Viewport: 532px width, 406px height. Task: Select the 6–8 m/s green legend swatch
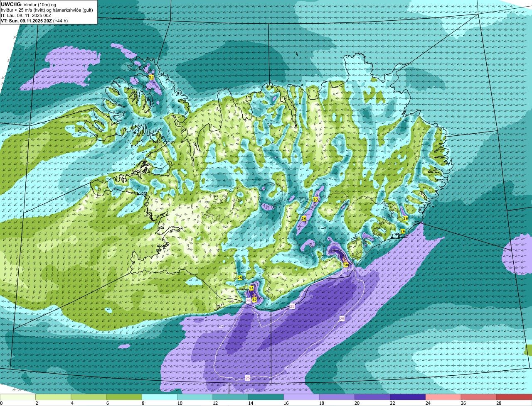tap(124, 397)
